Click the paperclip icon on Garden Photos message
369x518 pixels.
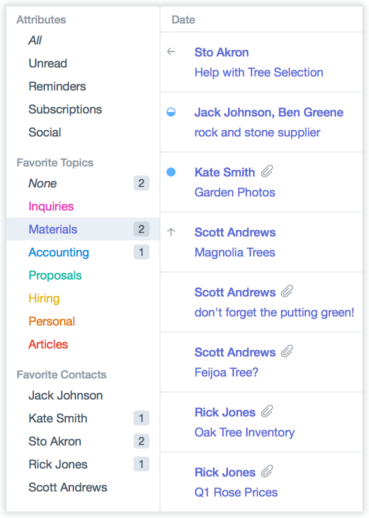tap(267, 171)
